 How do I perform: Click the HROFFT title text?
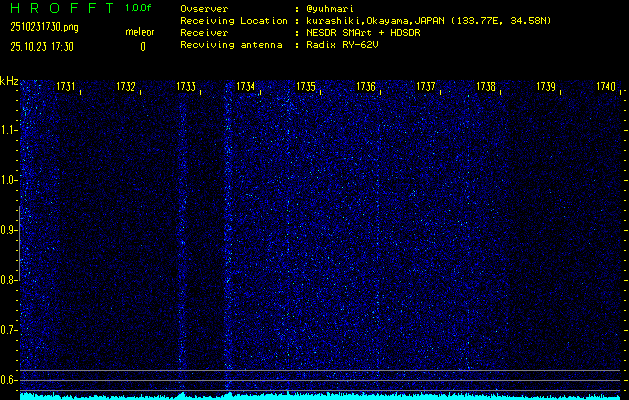coord(63,8)
